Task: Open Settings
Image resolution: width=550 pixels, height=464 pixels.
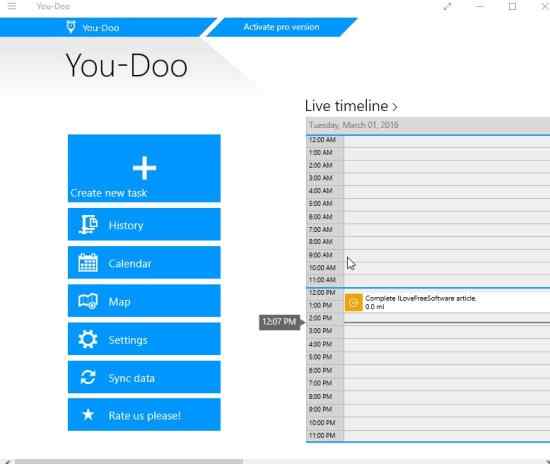Action: coord(144,339)
